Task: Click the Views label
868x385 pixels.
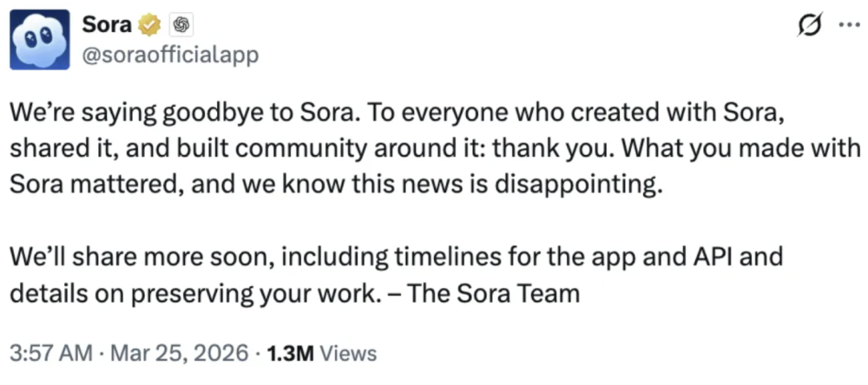Action: [x=349, y=353]
